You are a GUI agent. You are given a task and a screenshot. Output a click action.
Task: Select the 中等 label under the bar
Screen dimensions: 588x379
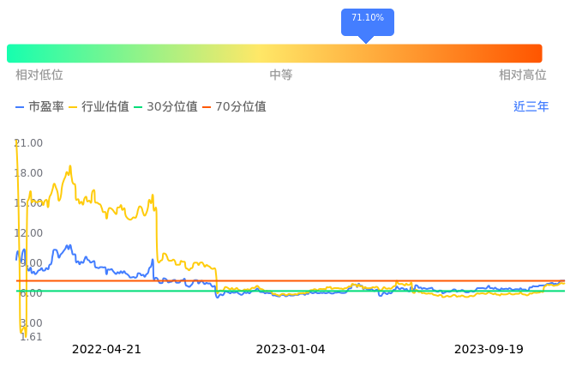click(281, 75)
